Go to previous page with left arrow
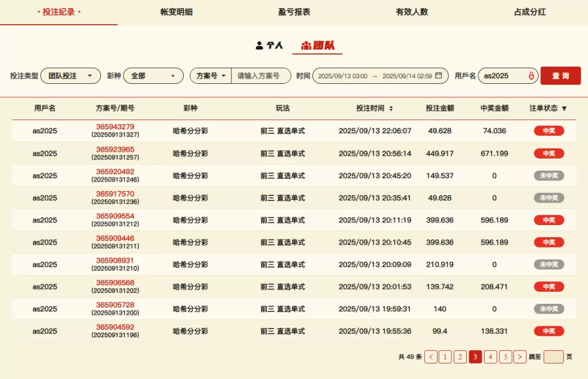Screen dimensions: 588x379 point(431,357)
